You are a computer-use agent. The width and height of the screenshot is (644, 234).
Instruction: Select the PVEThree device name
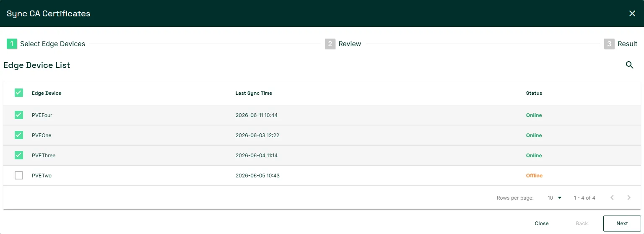tap(44, 156)
